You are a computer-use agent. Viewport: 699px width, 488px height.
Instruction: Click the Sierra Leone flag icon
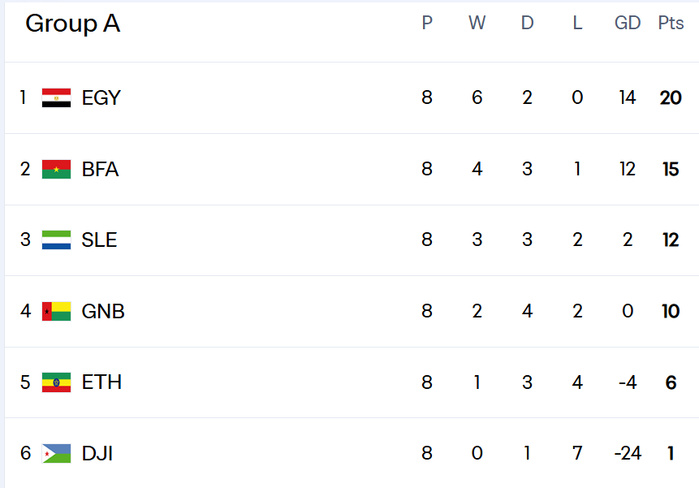[x=56, y=240]
